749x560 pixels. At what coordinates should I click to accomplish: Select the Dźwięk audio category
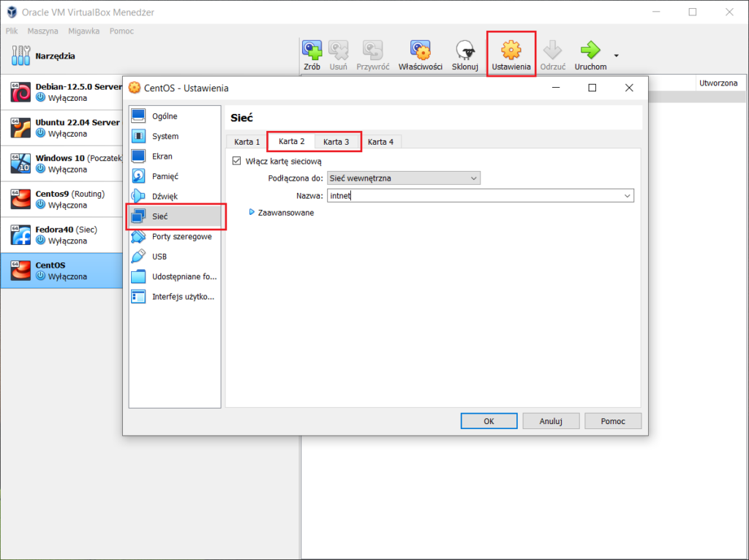pos(165,197)
